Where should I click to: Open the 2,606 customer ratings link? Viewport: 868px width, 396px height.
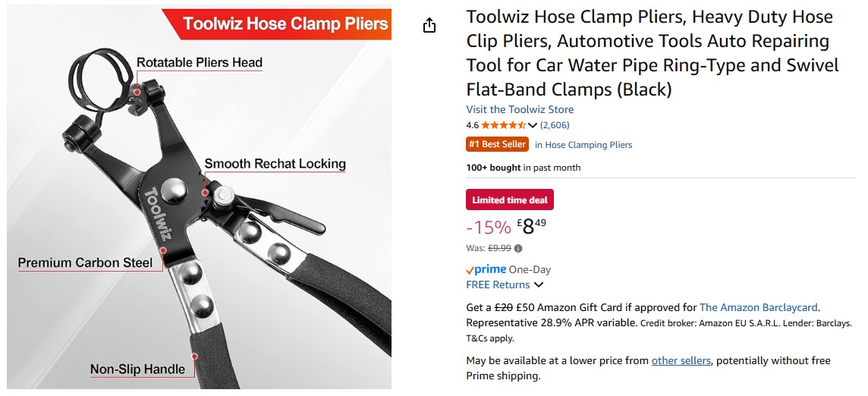pyautogui.click(x=555, y=125)
